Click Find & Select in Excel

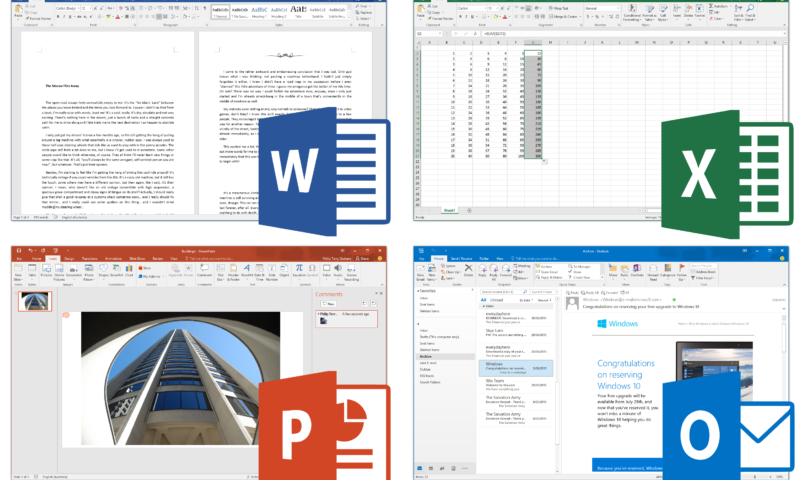(751, 13)
